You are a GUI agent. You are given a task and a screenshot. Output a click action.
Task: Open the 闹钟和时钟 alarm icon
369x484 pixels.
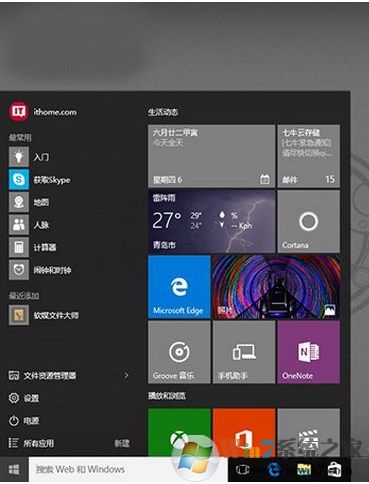pyautogui.click(x=19, y=270)
